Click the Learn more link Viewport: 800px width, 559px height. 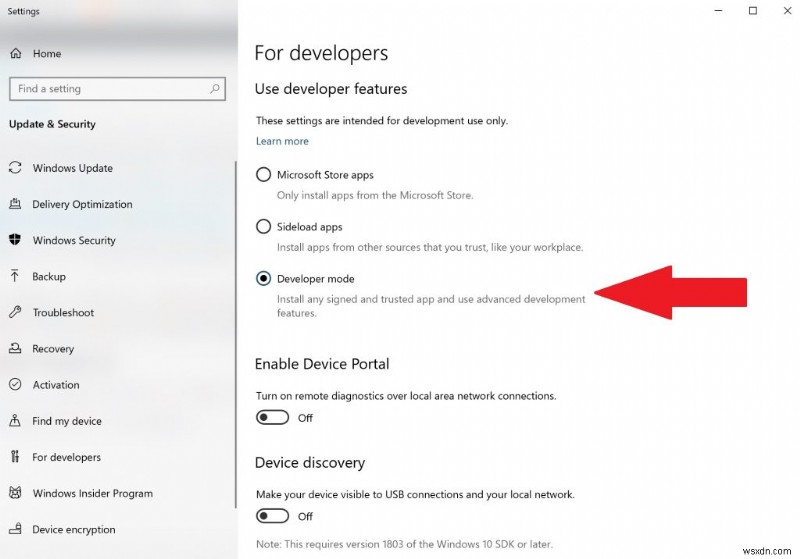click(x=282, y=141)
